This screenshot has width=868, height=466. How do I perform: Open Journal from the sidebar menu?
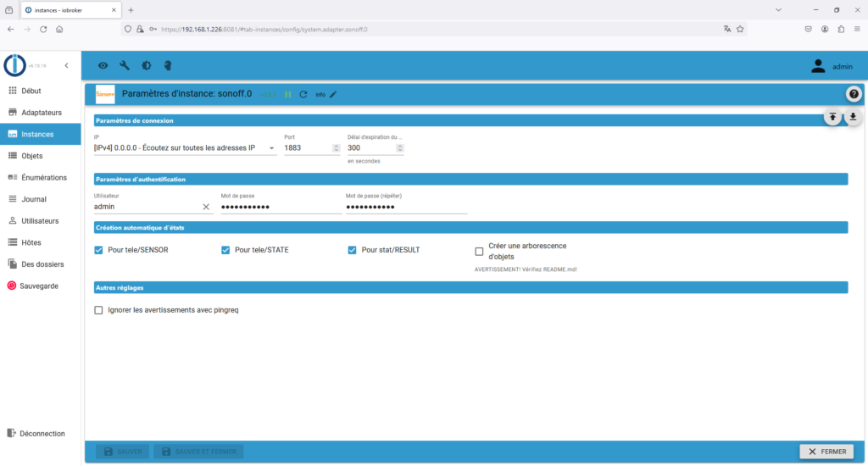coord(34,199)
